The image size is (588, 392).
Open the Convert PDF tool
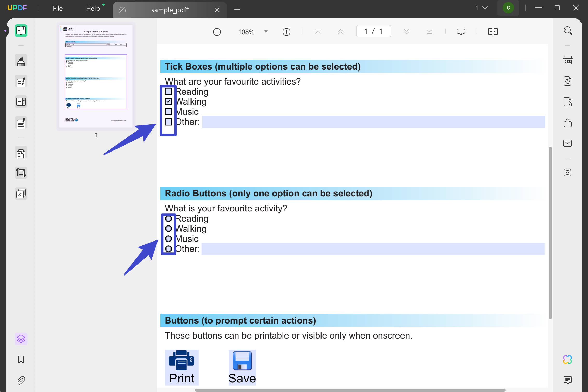pos(568,81)
